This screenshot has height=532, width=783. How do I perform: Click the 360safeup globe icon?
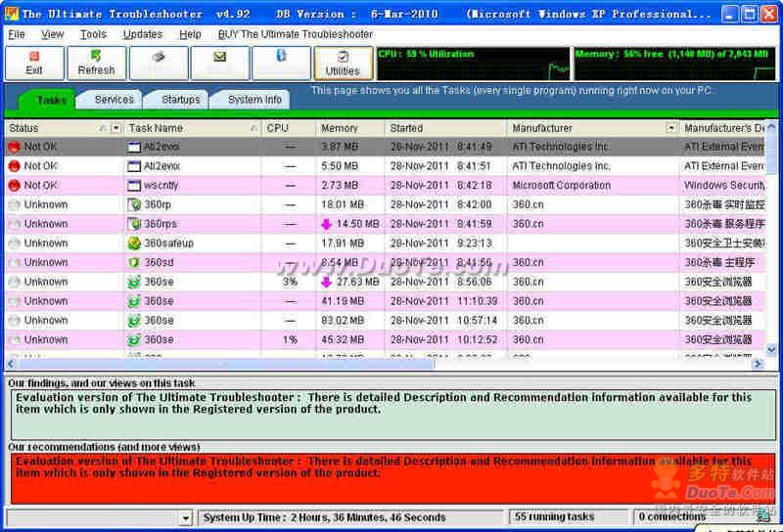pyautogui.click(x=134, y=244)
